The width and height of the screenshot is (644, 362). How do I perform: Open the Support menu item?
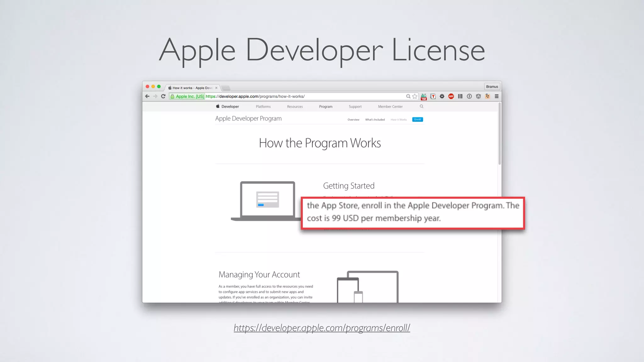(355, 107)
